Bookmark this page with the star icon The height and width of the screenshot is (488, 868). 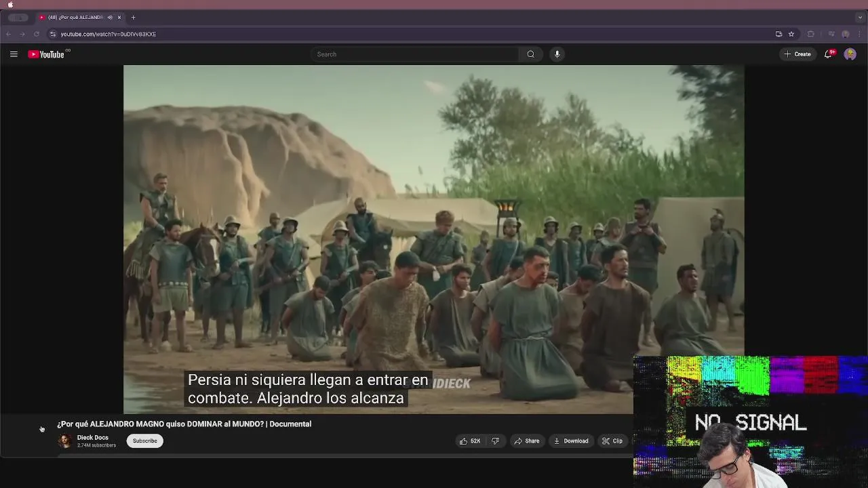[x=791, y=34]
